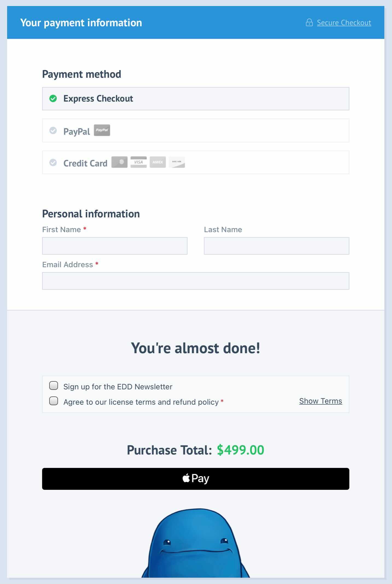Viewport: 392px width, 584px height.
Task: Click the green Express Checkout checkmark icon
Action: [x=53, y=99]
